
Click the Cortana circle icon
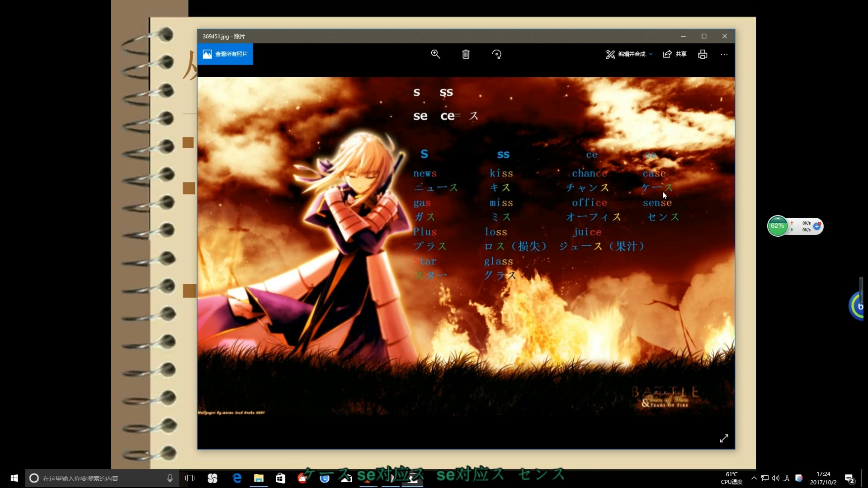click(34, 478)
